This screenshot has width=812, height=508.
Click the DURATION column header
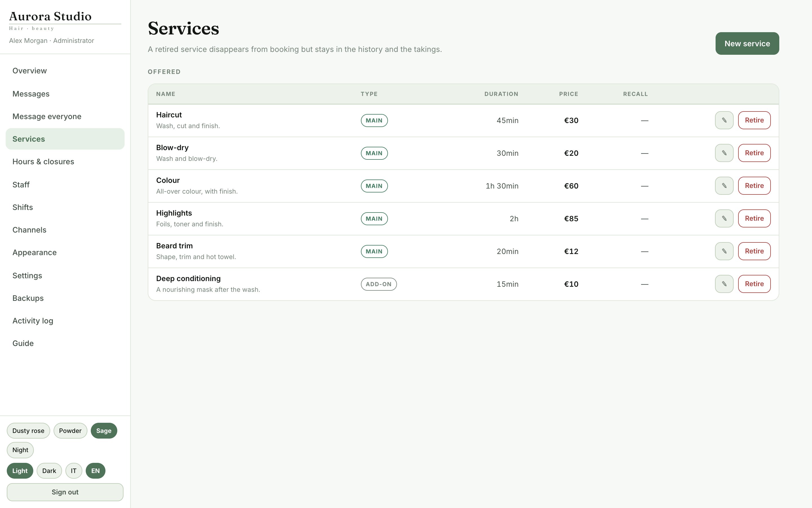(501, 94)
